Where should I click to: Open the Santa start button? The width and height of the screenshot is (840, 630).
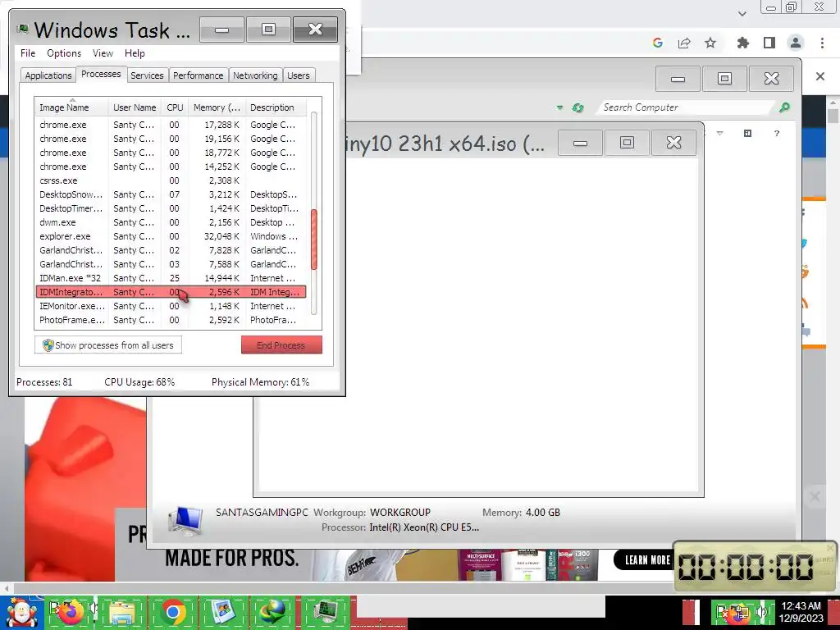point(21,613)
